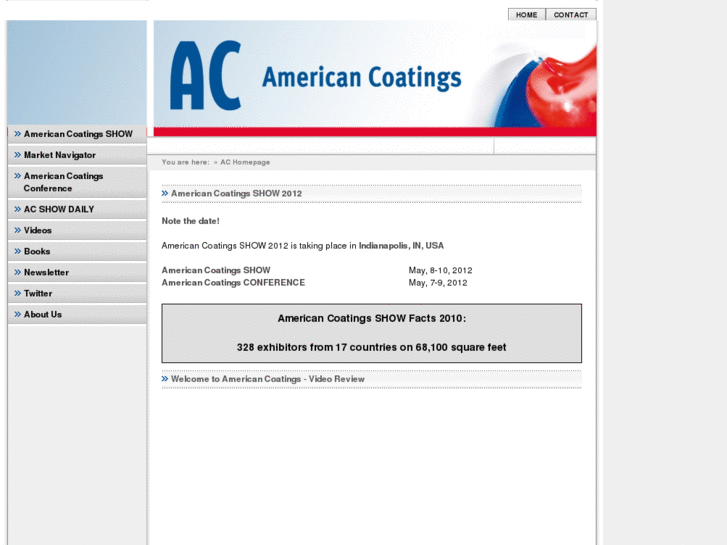Viewport: 727px width, 545px height.
Task: Open the HOME tab at top
Action: [x=527, y=15]
